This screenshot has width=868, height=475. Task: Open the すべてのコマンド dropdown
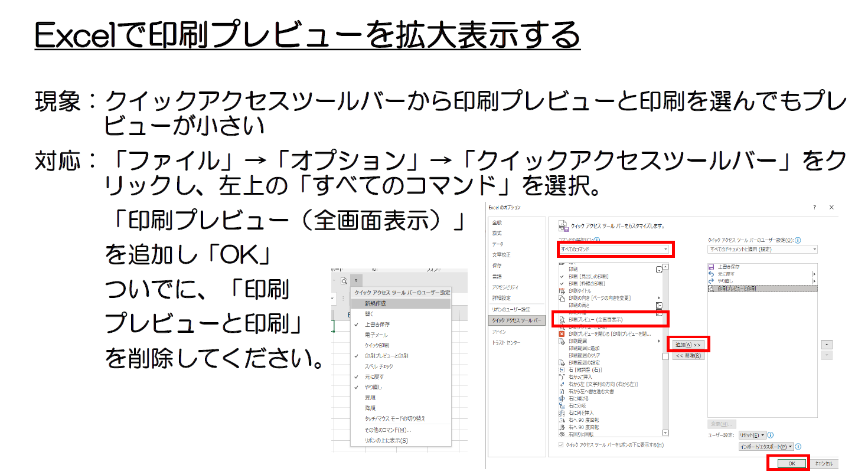pos(614,249)
